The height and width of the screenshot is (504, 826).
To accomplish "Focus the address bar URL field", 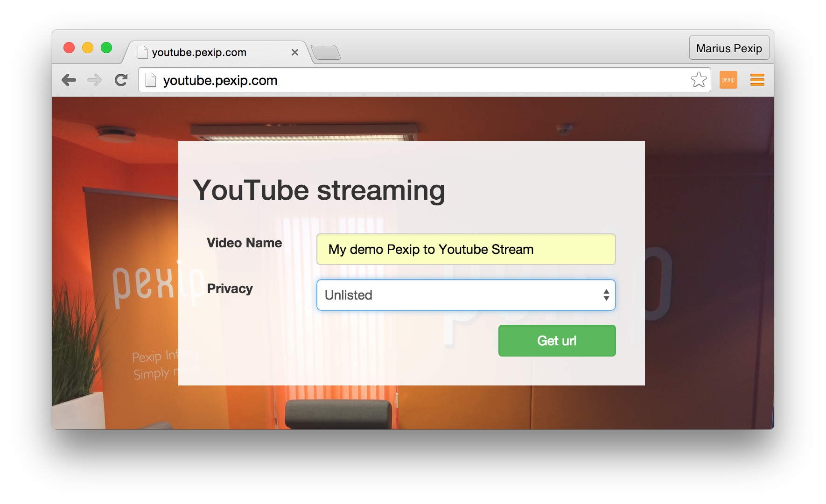I will pos(420,80).
